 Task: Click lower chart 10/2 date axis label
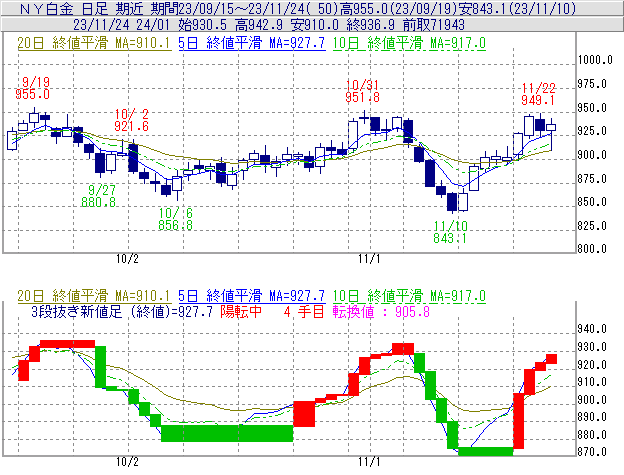[127, 462]
